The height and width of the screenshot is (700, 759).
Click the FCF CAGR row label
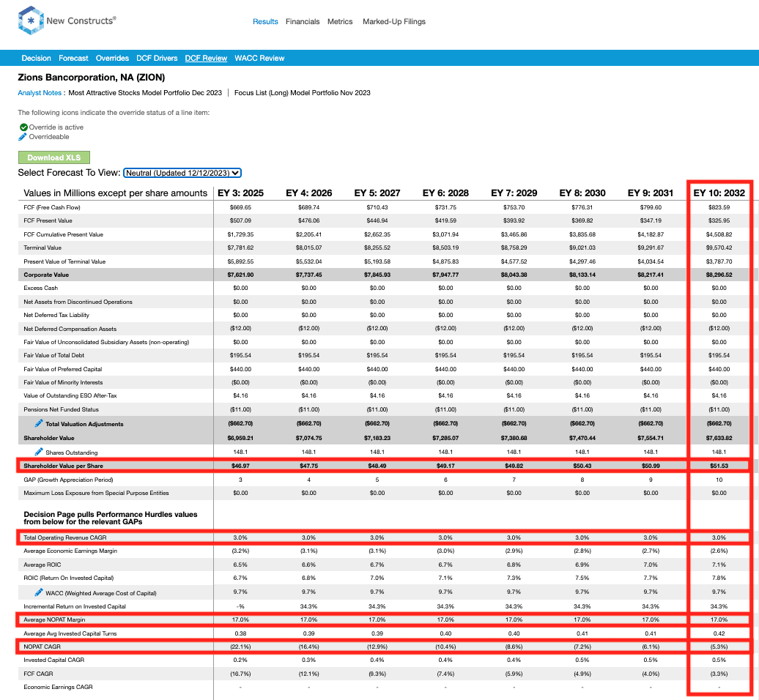38,674
